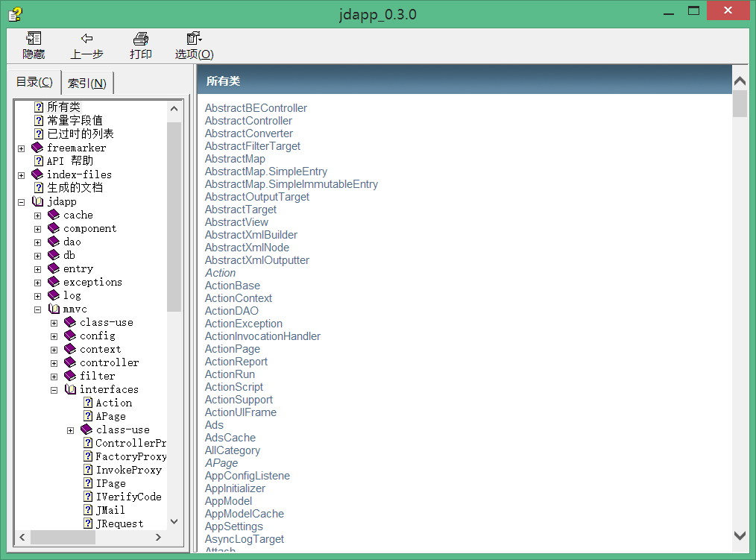
Task: Click the content pane scroll-down arrow
Action: [740, 535]
